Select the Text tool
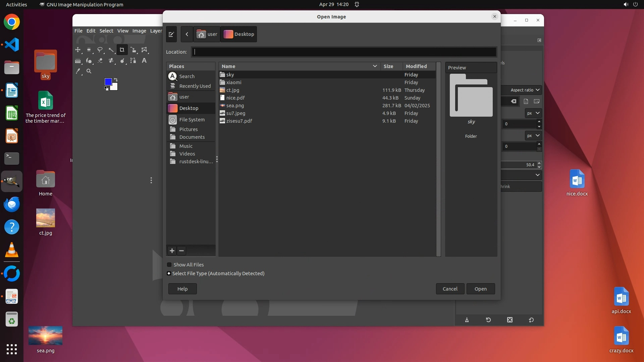This screenshot has height=362, width=644. [x=144, y=61]
